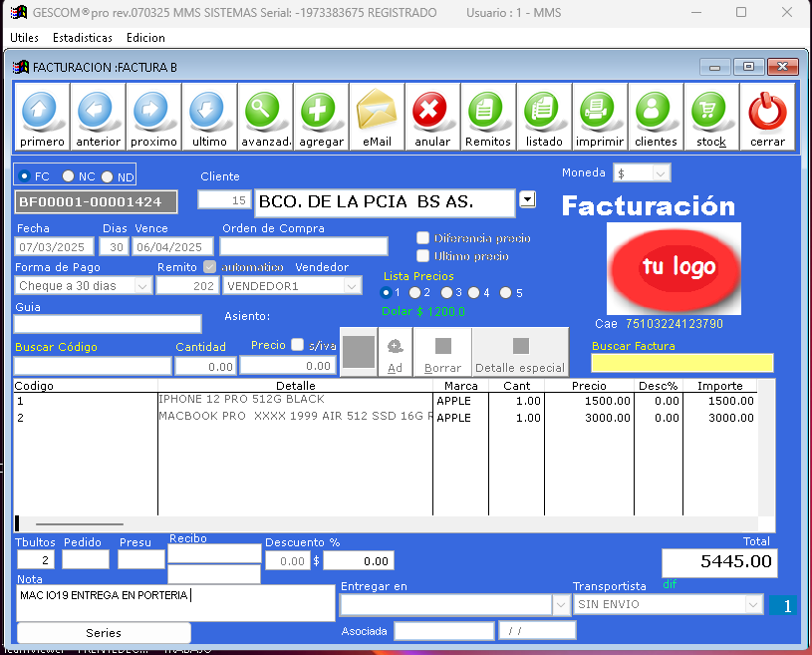Go to first invoice with primero

42,117
